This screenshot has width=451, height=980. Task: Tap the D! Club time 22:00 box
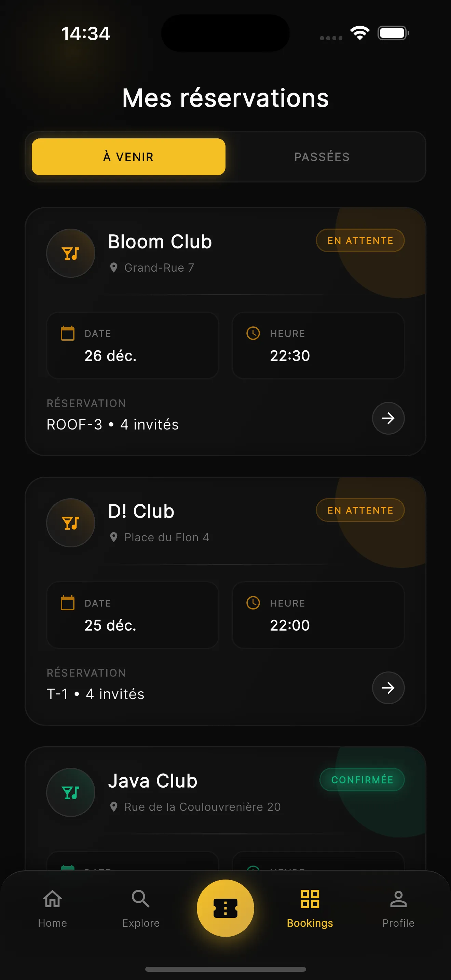click(318, 615)
